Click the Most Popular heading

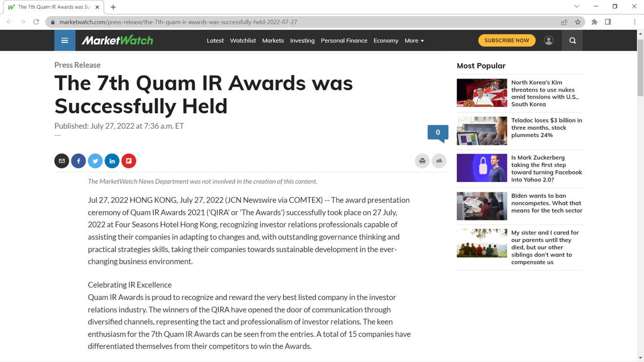tap(481, 66)
